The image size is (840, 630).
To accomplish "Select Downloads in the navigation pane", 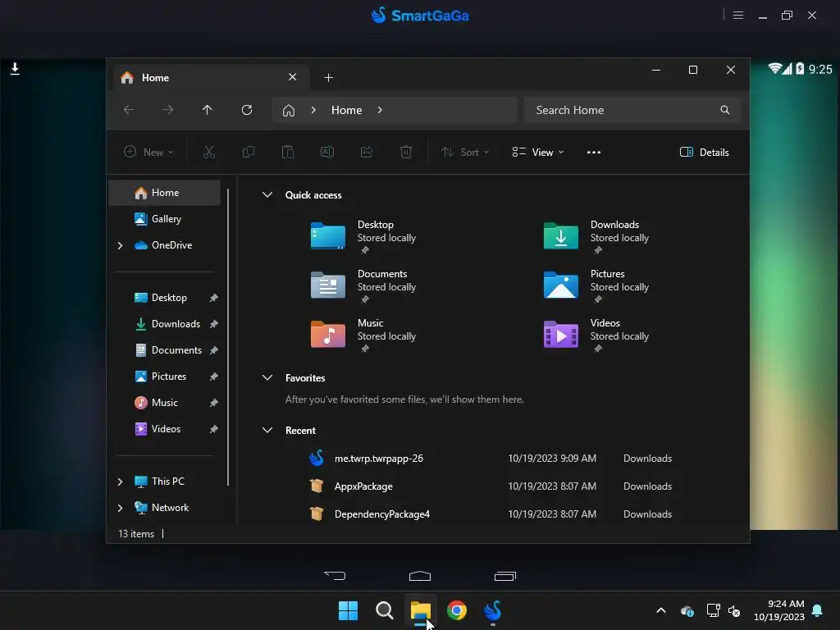I will [x=164, y=323].
